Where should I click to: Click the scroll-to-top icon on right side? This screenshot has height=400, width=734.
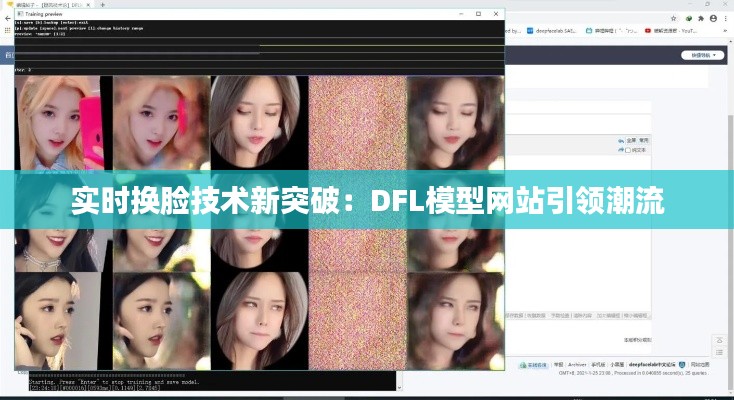pyautogui.click(x=718, y=338)
